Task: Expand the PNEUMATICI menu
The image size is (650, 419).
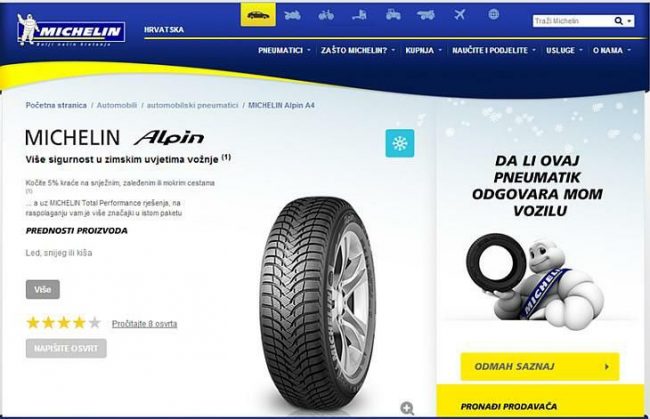Action: [284, 50]
